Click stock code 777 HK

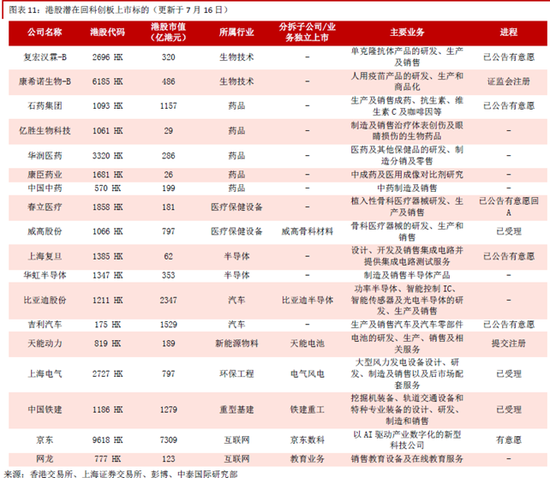107,459
